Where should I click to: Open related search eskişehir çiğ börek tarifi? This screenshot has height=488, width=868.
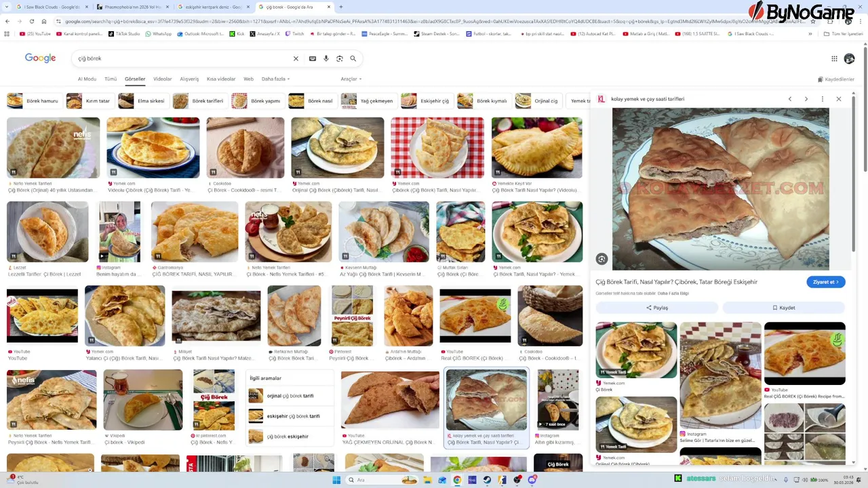pos(290,416)
